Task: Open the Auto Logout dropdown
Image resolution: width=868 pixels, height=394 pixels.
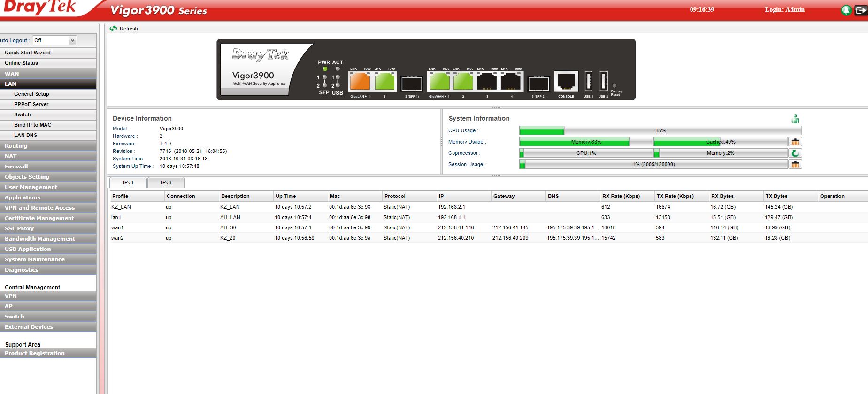Action: pos(72,41)
